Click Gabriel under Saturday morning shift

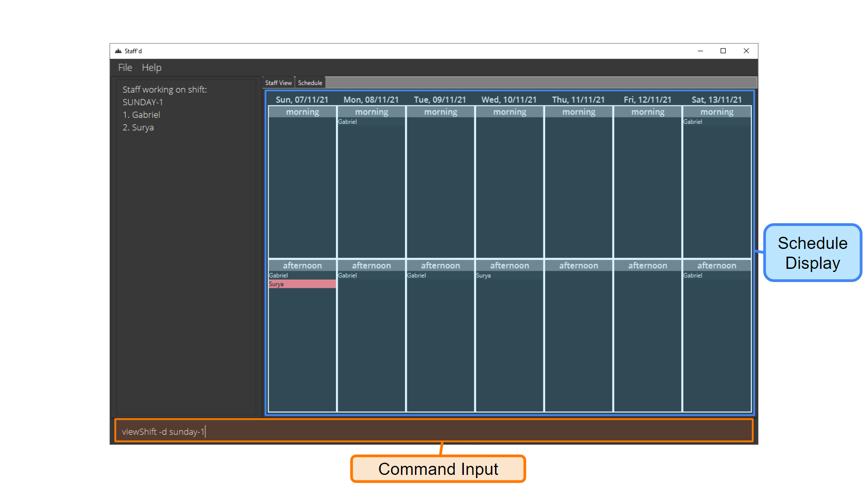pos(717,122)
